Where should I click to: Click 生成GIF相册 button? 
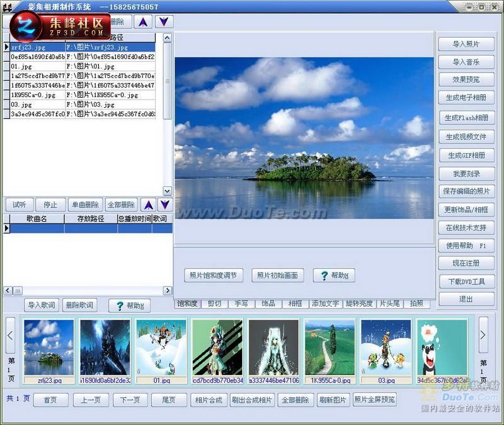coord(466,156)
